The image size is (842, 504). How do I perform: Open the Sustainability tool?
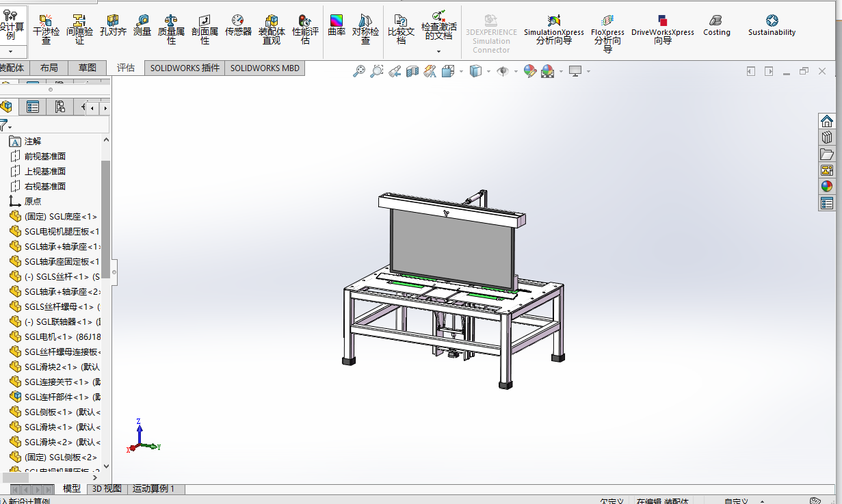772,25
